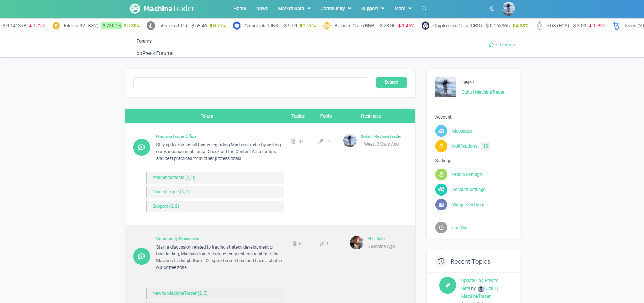
Task: Click the green Search button
Action: tap(391, 82)
